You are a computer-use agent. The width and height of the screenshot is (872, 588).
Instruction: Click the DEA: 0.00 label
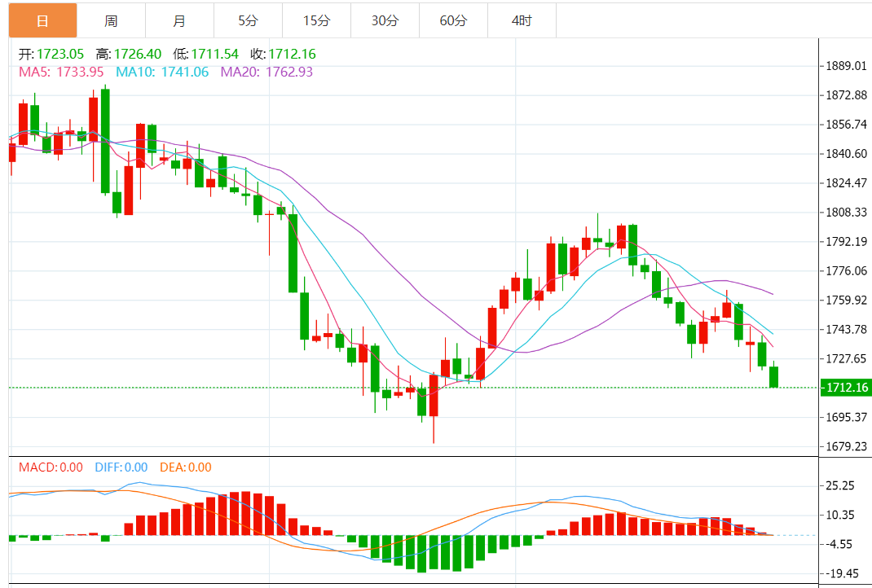coord(186,467)
